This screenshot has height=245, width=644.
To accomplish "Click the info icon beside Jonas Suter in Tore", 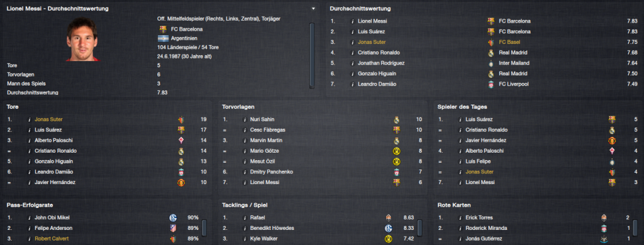I will (x=30, y=119).
